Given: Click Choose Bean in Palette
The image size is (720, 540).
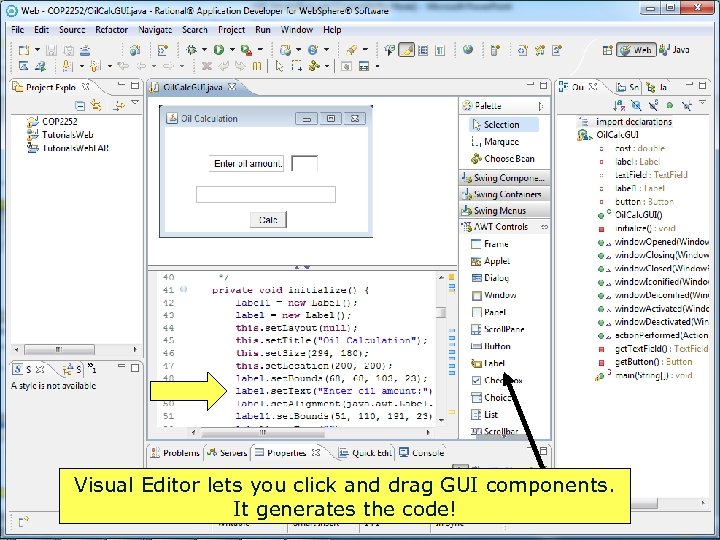Looking at the screenshot, I should 502,159.
